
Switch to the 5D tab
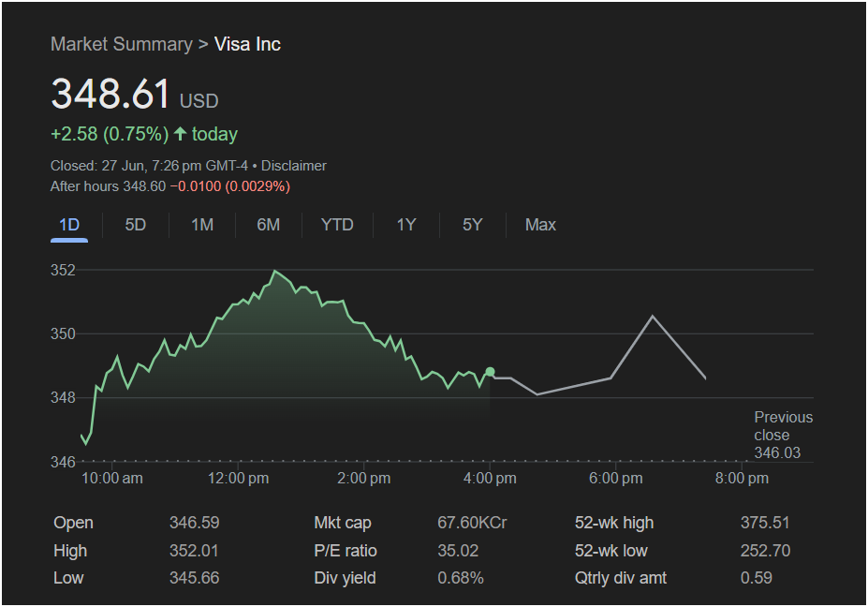coord(135,225)
